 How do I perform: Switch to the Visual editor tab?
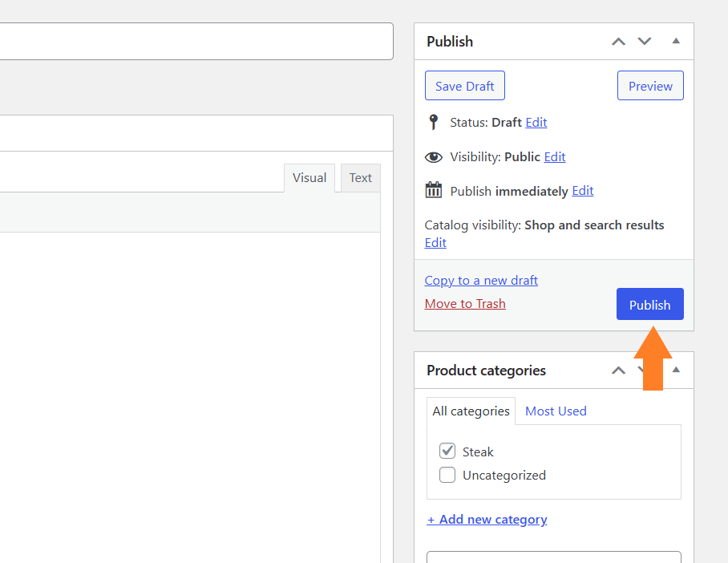point(309,178)
